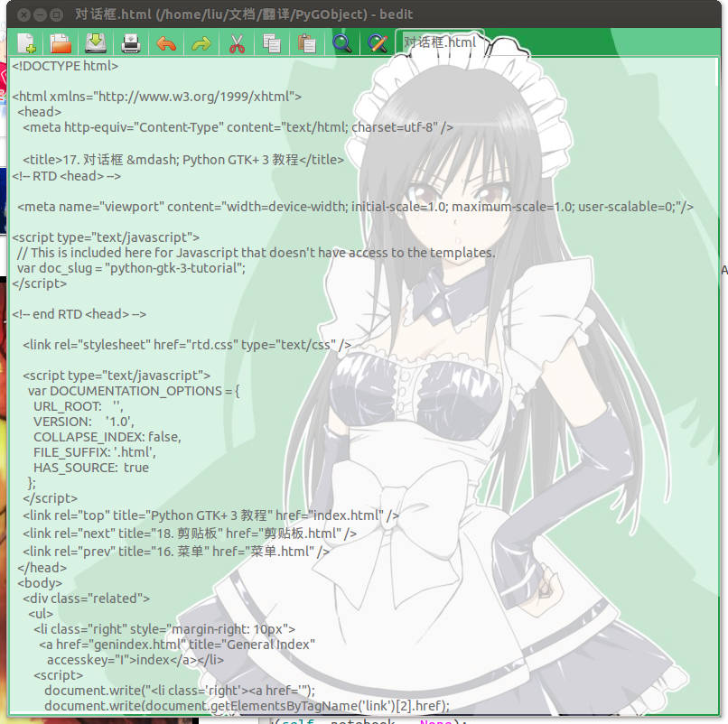Click the "FILE_SUFFIX: '.html'," line
Screen dimensions: 728x724
pos(95,452)
